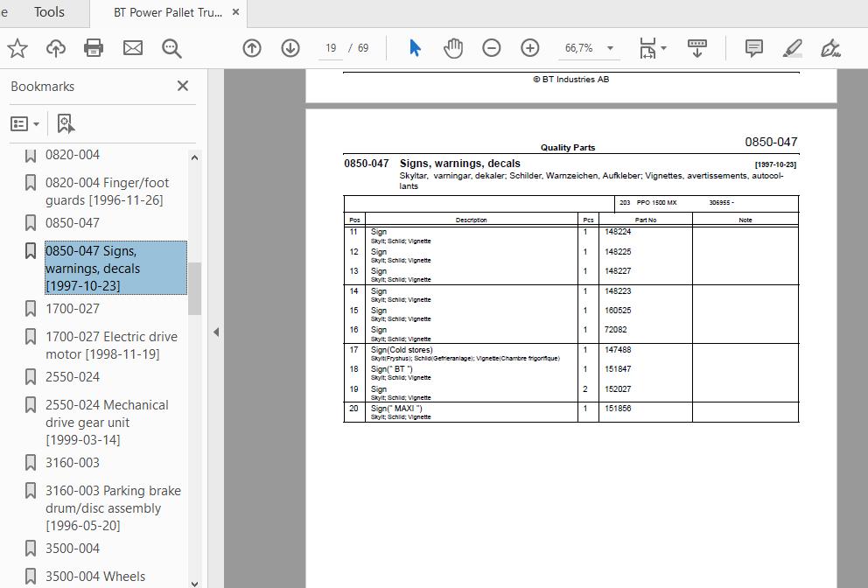This screenshot has width=868, height=588.
Task: Select the highlighter pen tool
Action: 793,48
